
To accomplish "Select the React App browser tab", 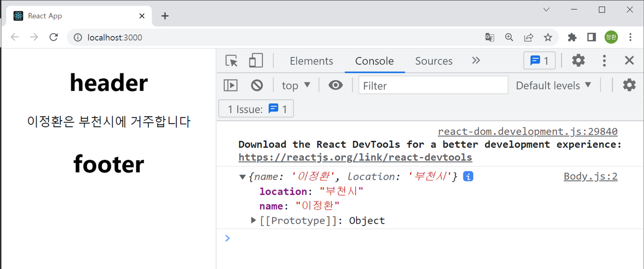I will pos(79,16).
